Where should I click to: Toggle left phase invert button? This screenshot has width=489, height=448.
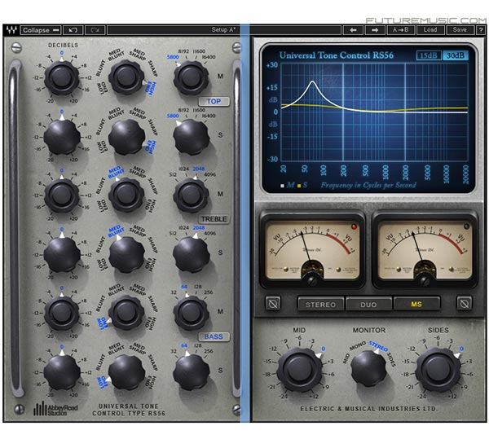click(x=273, y=303)
